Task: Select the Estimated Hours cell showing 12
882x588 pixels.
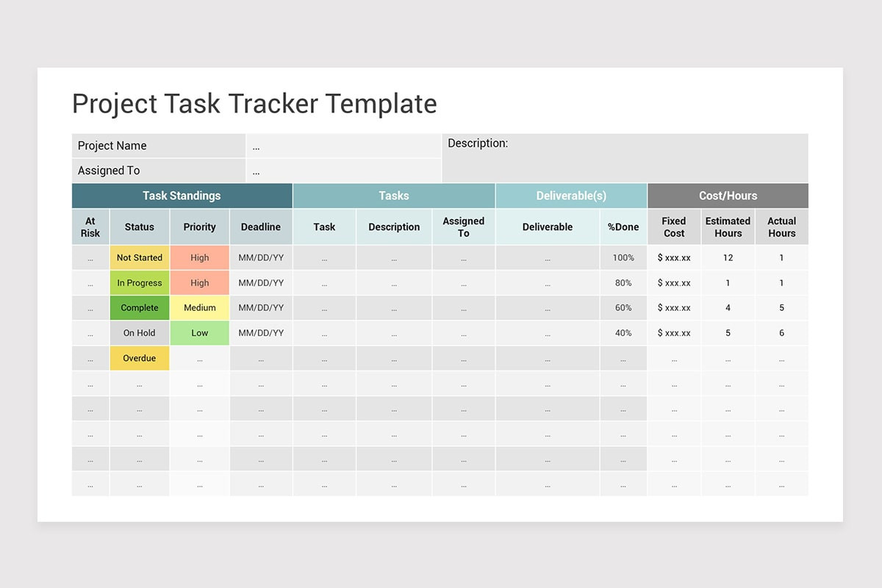Action: pos(728,258)
